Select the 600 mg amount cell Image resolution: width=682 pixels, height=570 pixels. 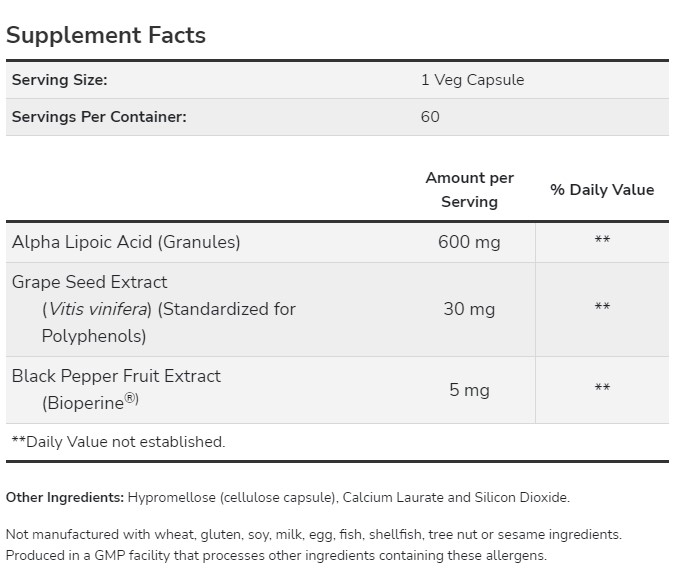(x=469, y=242)
